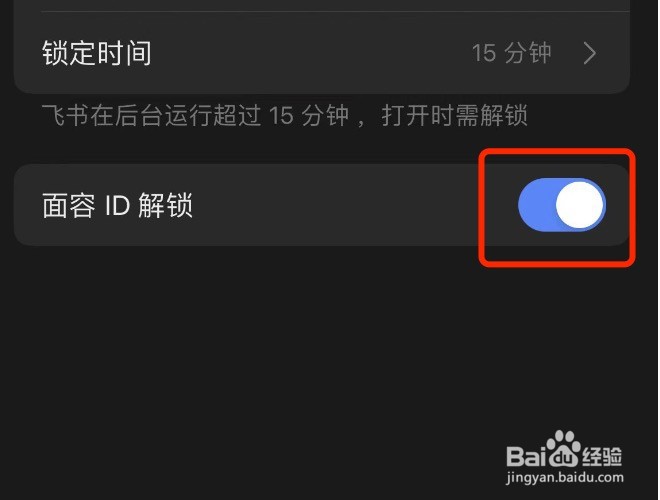Click the 锁定时间 label text
This screenshot has height=500, width=660.
(96, 53)
